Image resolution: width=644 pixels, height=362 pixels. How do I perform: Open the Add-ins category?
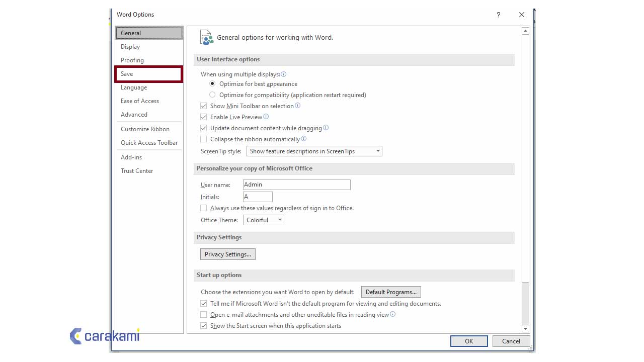tap(149, 157)
